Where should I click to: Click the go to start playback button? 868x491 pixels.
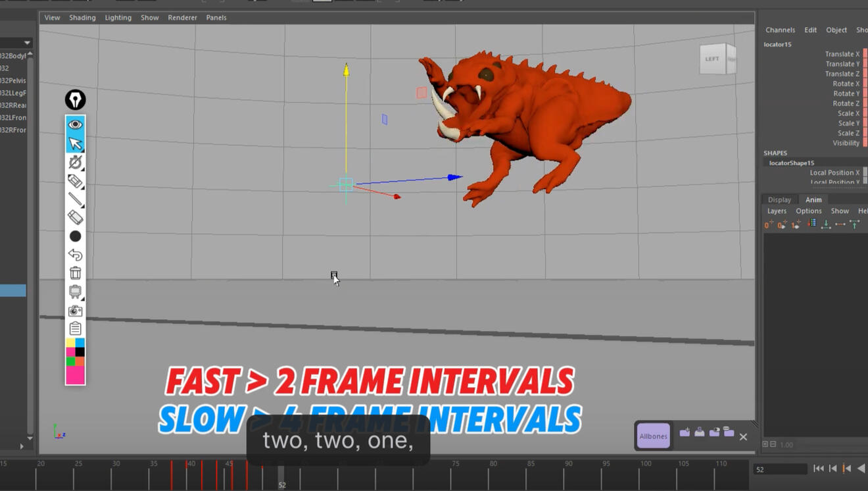818,469
